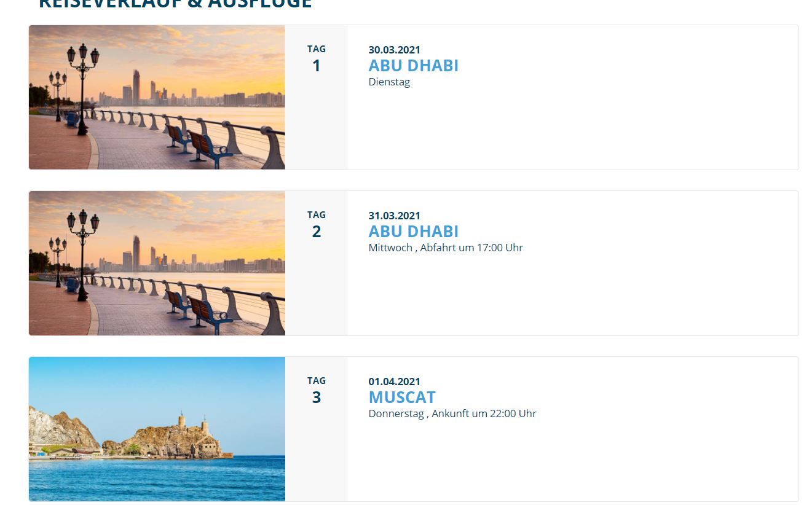Click the word Donnerstag on day 3
This screenshot has height=505, width=812.
396,414
